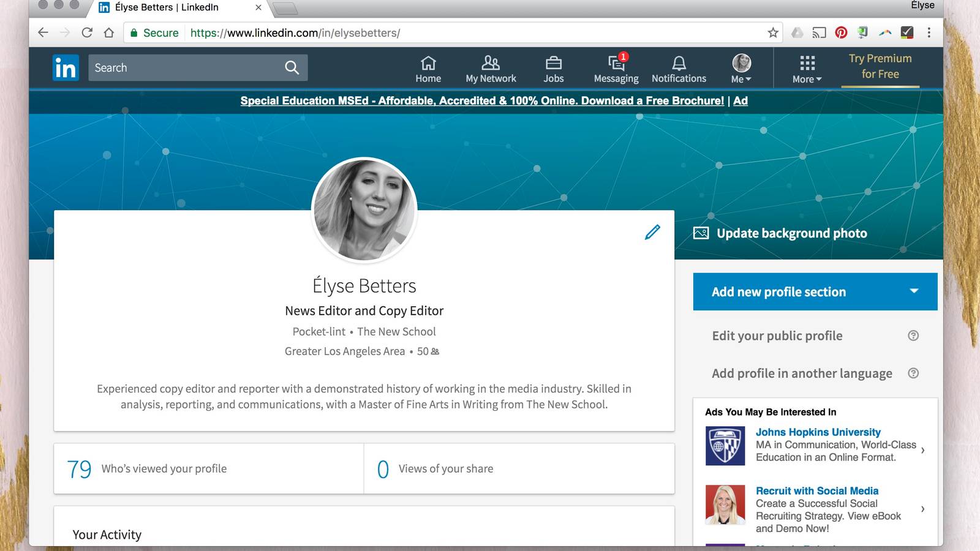The image size is (980, 551).
Task: Reload the page
Action: click(87, 32)
